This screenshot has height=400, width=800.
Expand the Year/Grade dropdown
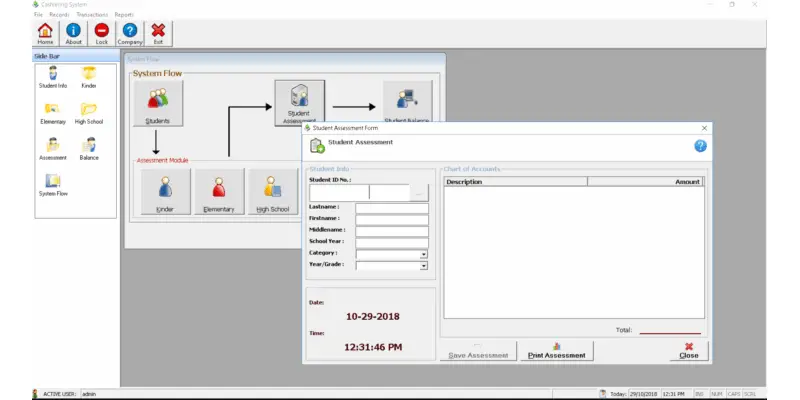(x=423, y=266)
